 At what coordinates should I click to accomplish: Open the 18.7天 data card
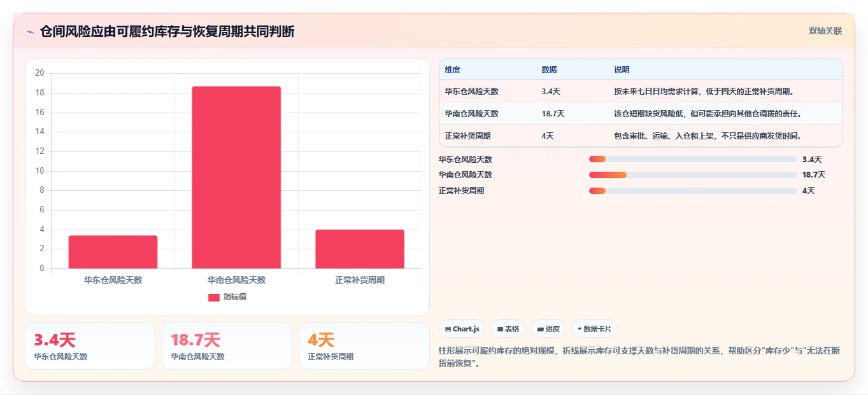[x=227, y=346]
